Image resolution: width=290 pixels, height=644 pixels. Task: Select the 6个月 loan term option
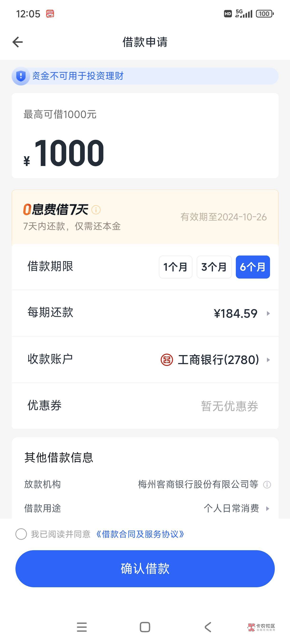click(x=253, y=267)
